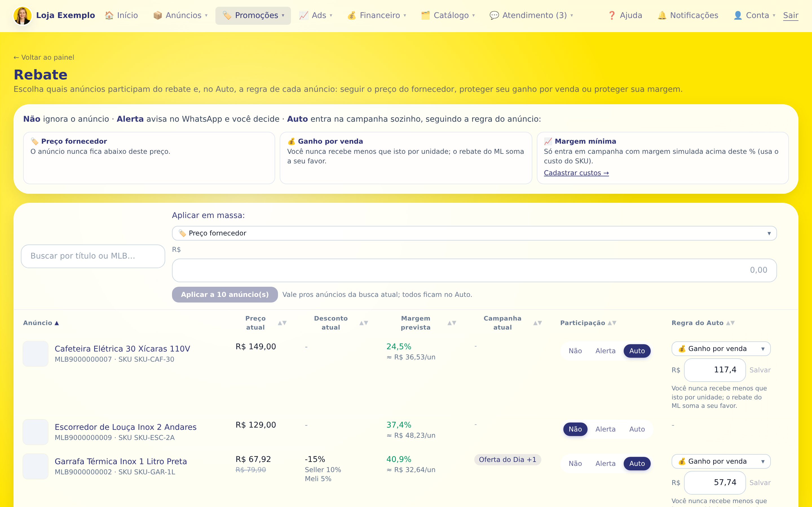
Task: Set Garrafa Térmica participation to Não
Action: tap(575, 463)
